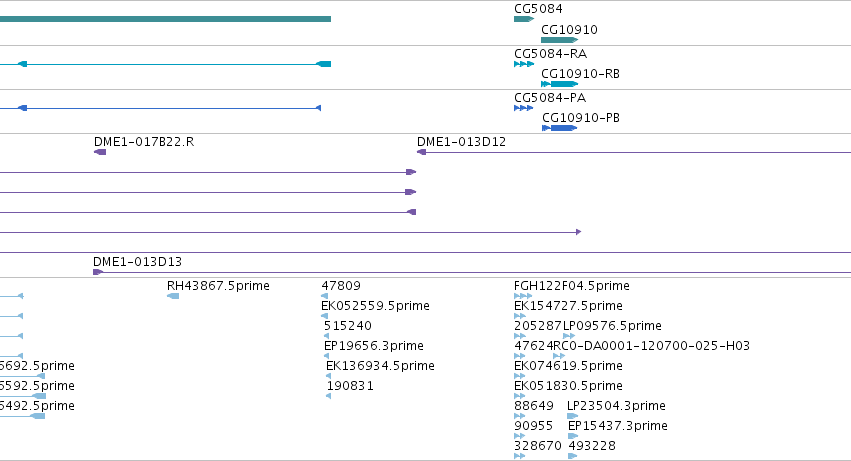Image resolution: width=851 pixels, height=461 pixels.
Task: Select the CG10910-PB protein glyph
Action: (x=560, y=128)
